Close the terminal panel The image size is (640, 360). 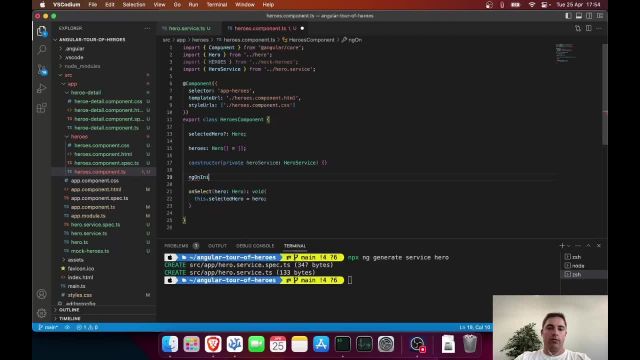tap(599, 245)
